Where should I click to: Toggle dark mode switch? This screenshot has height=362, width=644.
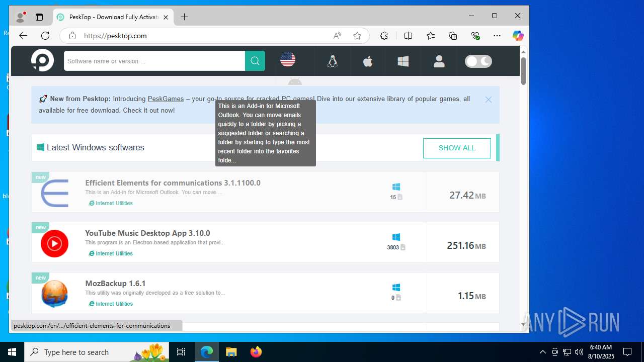tap(478, 61)
